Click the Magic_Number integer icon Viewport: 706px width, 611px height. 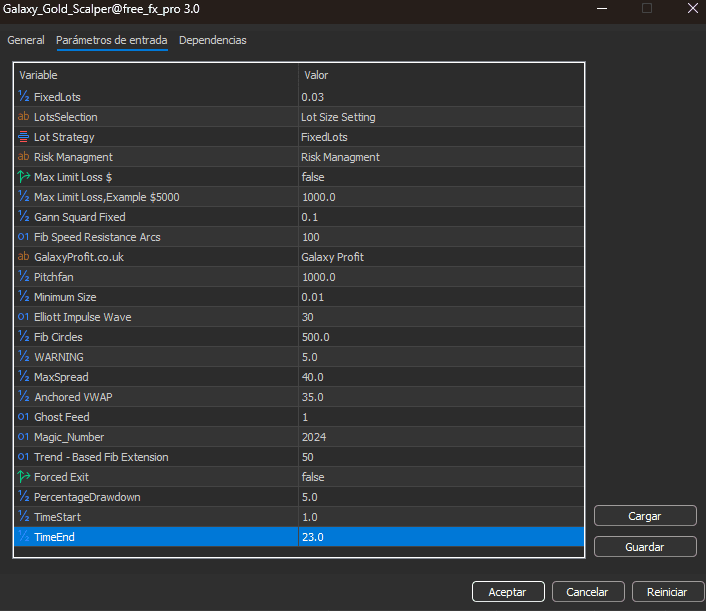click(24, 437)
